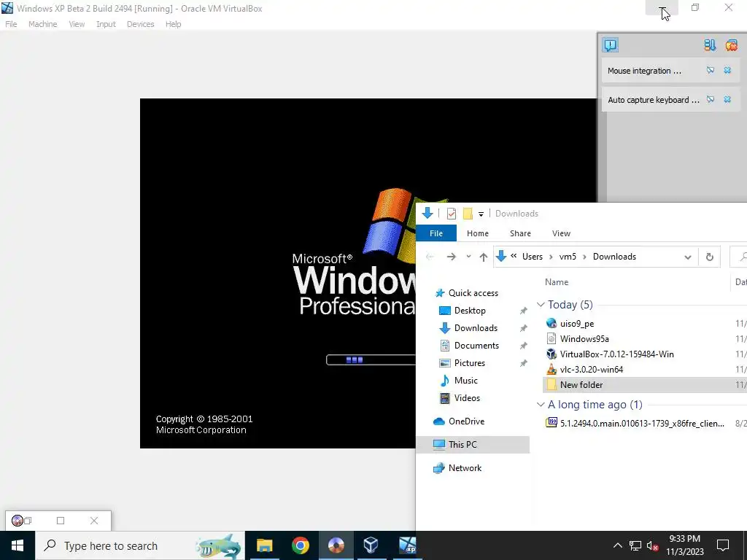The height and width of the screenshot is (560, 747).
Task: Click the New folder quick access toolbar icon
Action: (468, 214)
